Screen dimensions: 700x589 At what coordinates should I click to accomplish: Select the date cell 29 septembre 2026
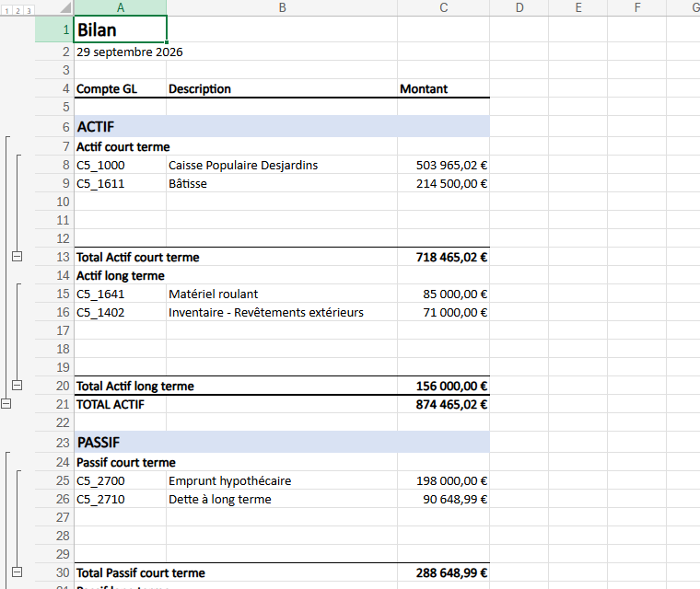tap(120, 52)
